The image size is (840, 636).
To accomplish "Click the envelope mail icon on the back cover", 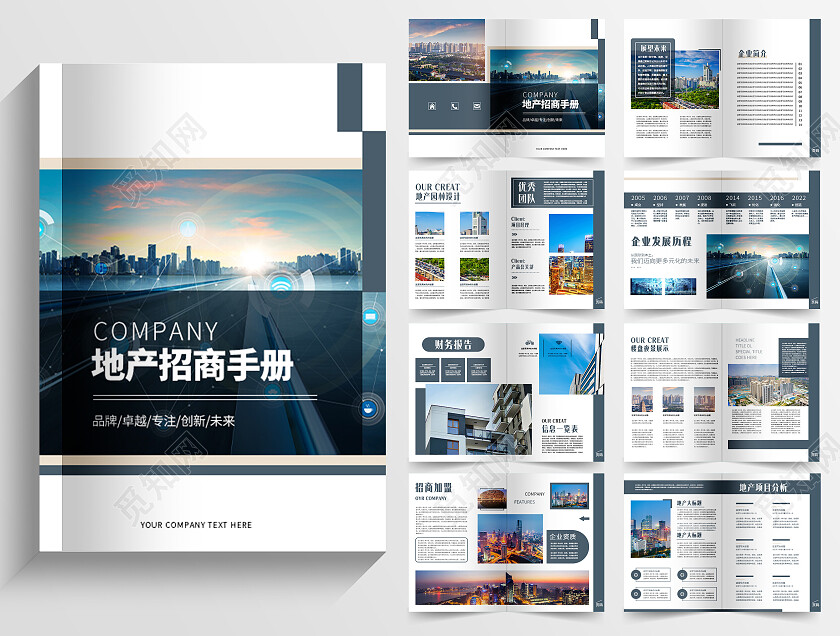I will pyautogui.click(x=476, y=106).
